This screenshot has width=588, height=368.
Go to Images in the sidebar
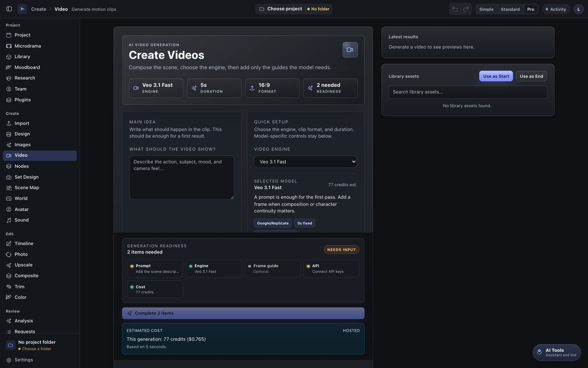tap(40, 145)
